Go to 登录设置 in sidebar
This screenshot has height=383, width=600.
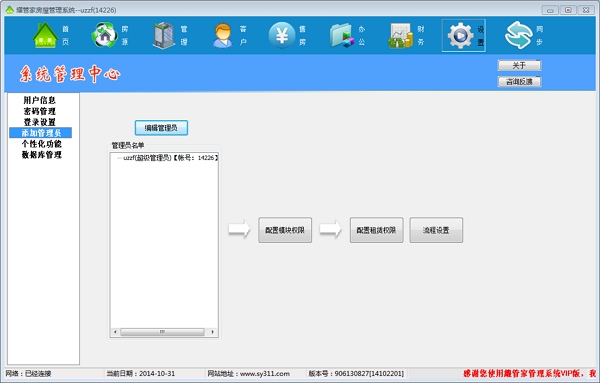point(40,122)
